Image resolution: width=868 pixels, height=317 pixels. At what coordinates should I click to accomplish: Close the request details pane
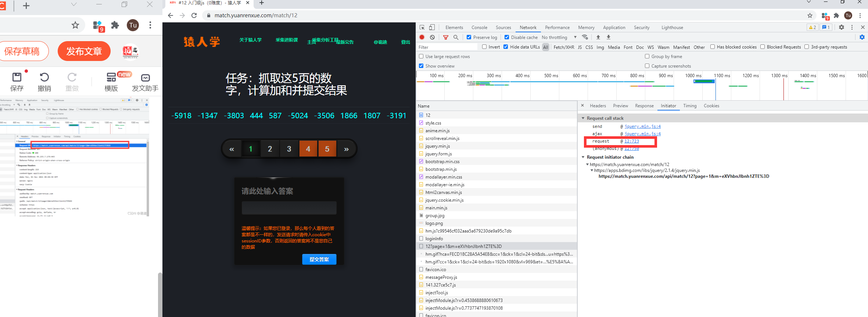(582, 105)
